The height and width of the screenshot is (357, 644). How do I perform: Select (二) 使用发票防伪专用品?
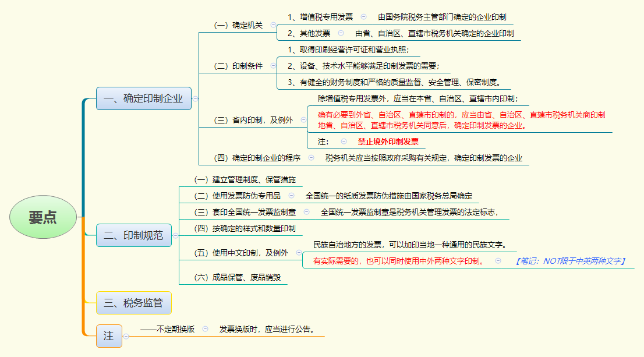(238, 196)
